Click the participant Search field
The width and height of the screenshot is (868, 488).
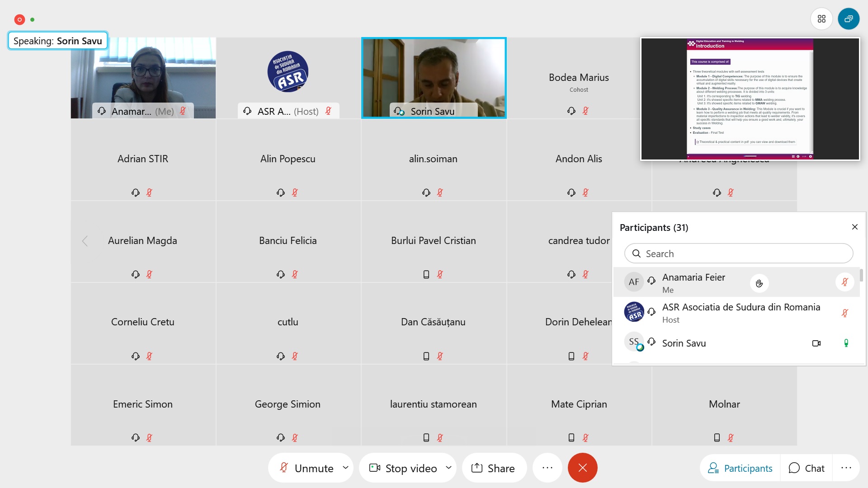coord(739,253)
